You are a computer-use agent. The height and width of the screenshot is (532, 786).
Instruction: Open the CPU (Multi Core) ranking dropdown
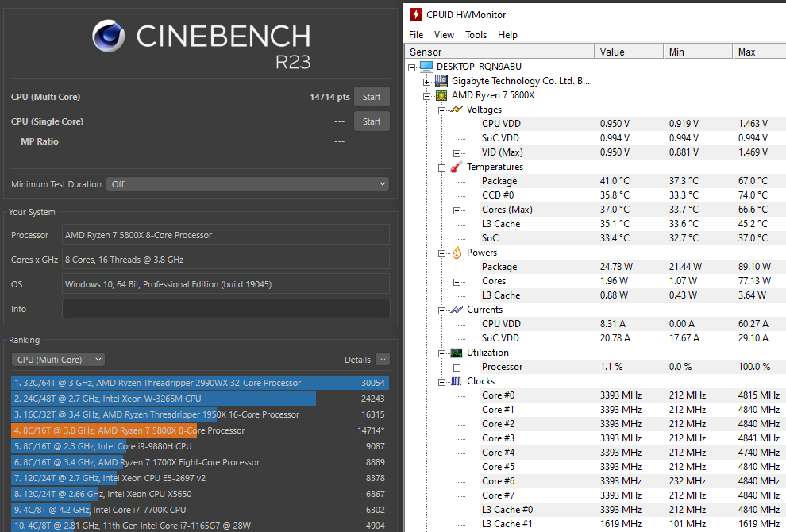pyautogui.click(x=58, y=360)
